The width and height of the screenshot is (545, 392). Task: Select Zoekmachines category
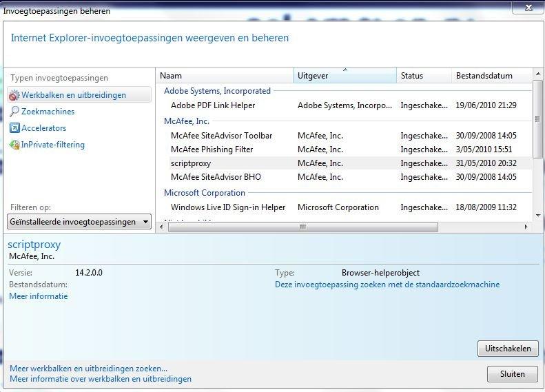tap(48, 112)
